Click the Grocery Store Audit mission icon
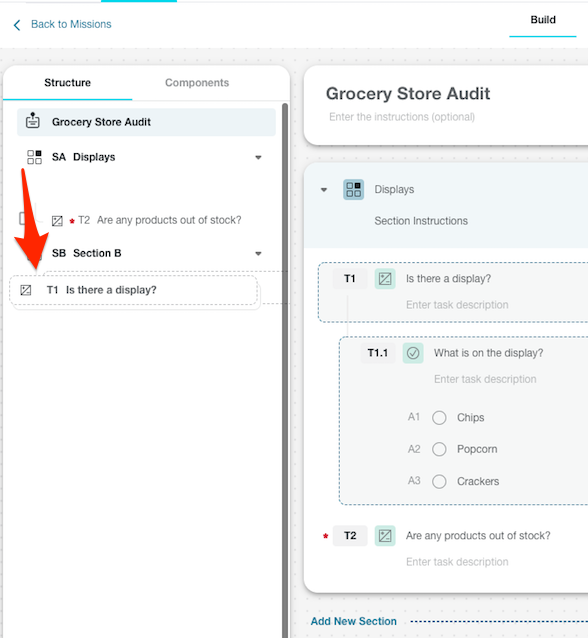The width and height of the screenshot is (588, 638). [x=33, y=121]
